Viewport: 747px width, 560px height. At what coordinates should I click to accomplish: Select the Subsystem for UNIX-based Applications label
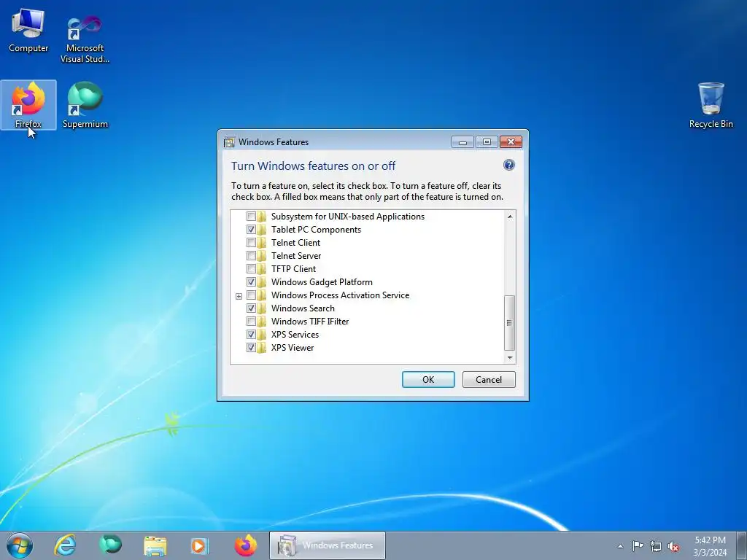pyautogui.click(x=348, y=217)
